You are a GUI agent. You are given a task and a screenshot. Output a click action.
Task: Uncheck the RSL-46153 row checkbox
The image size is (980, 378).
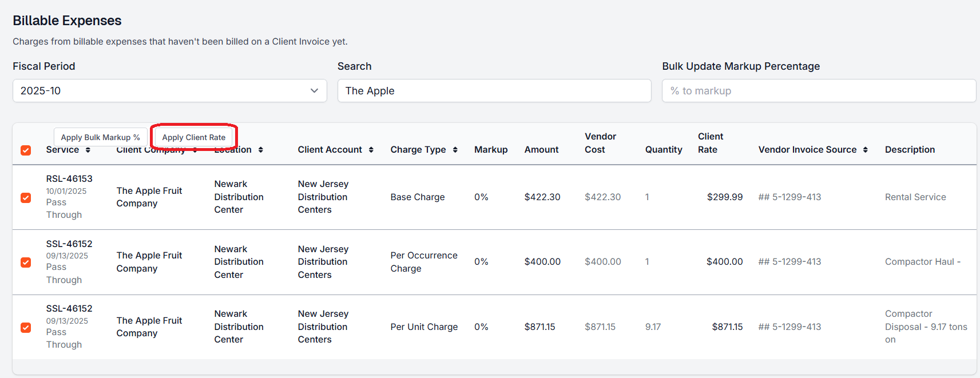[26, 198]
